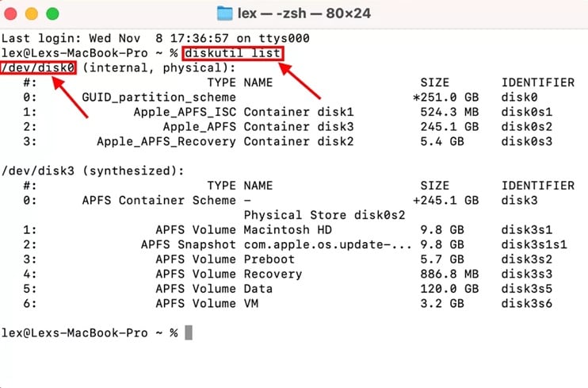
Task: Click 'APFS Snapshot' type entry
Action: tap(189, 244)
